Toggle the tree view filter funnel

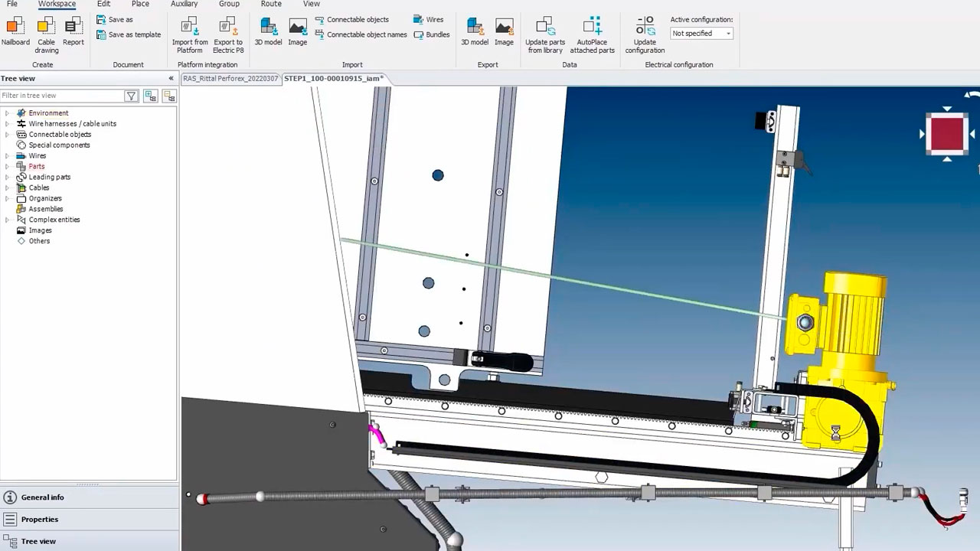coord(132,96)
